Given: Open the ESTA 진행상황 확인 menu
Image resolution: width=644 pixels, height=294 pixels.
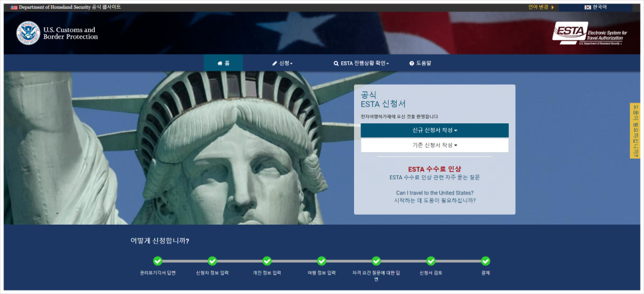Looking at the screenshot, I should pos(361,63).
